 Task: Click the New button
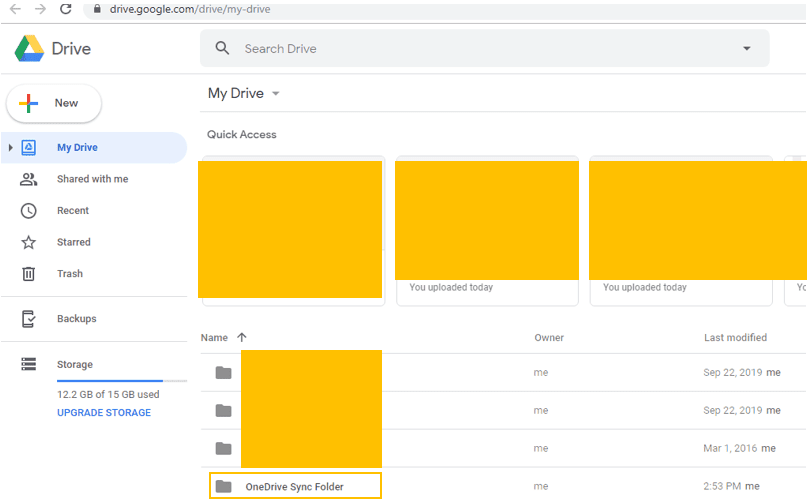(x=54, y=103)
